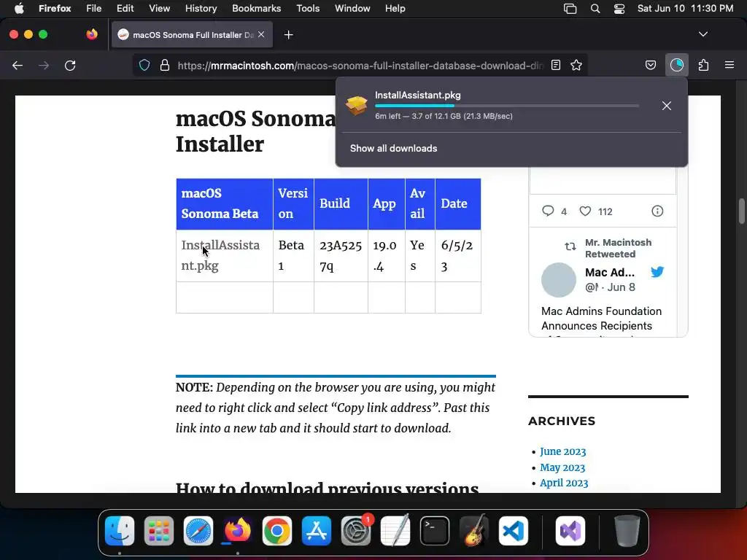Screen dimensions: 747x560
Task: Open the Bookmarks menu
Action: pyautogui.click(x=256, y=9)
